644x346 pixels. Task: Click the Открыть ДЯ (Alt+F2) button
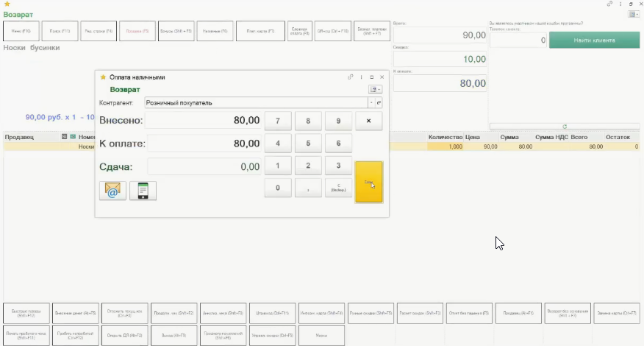125,335
